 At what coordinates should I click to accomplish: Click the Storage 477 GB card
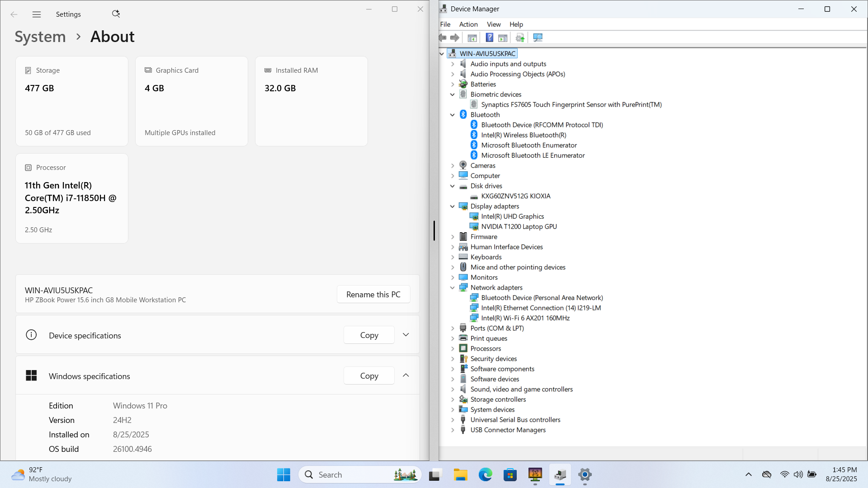pos(72,101)
